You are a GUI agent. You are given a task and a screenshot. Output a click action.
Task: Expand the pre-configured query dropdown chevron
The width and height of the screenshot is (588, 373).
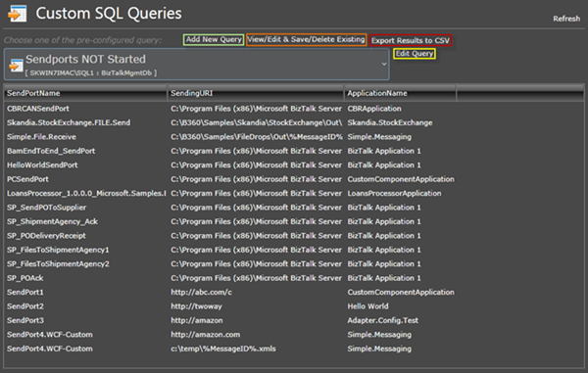384,64
